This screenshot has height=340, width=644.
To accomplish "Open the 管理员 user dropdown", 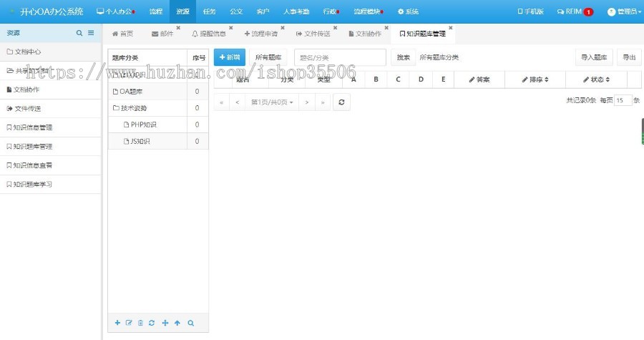I will 624,11.
